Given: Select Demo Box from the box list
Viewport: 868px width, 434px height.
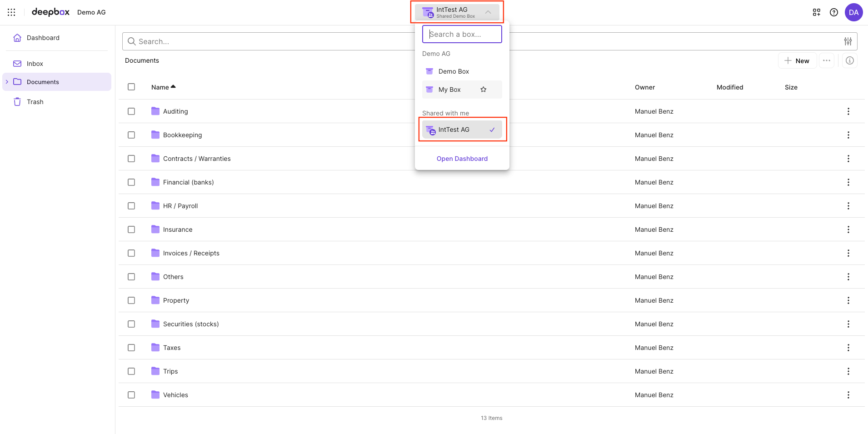Looking at the screenshot, I should pyautogui.click(x=454, y=71).
